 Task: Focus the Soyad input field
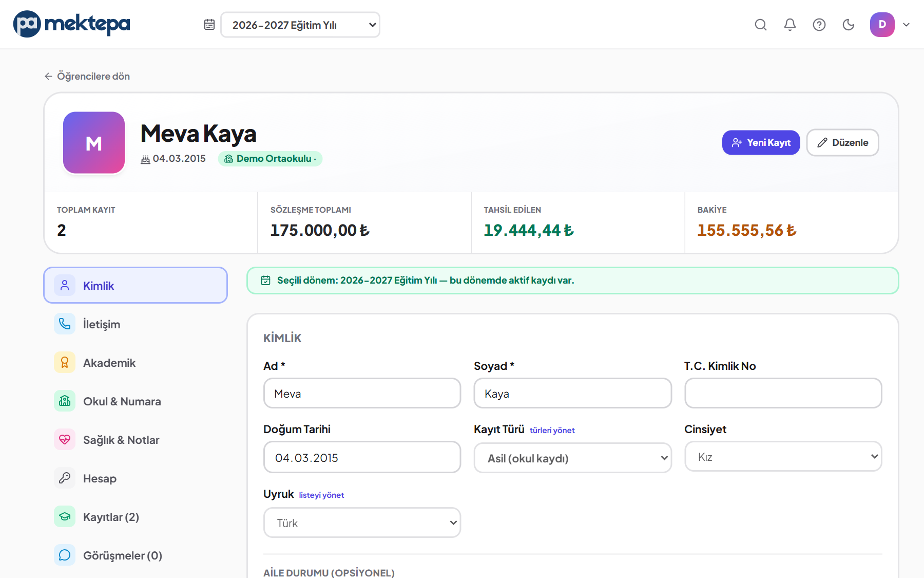[x=573, y=393]
